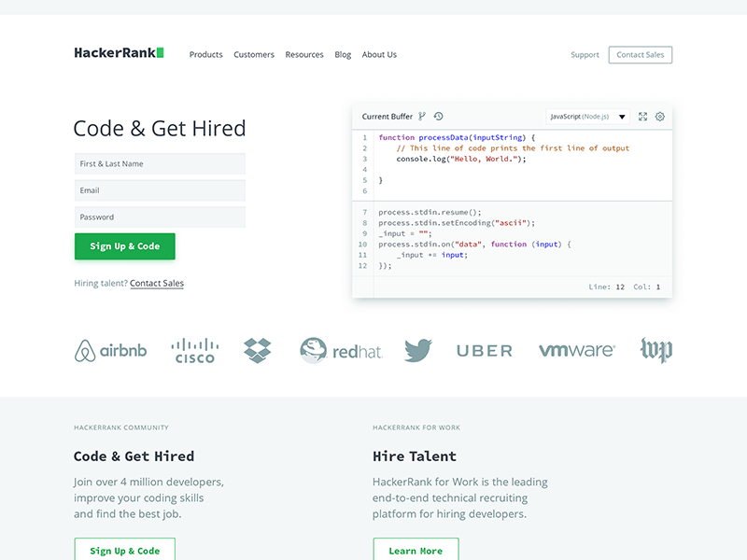Open the Blog page
This screenshot has width=747, height=560.
[343, 54]
